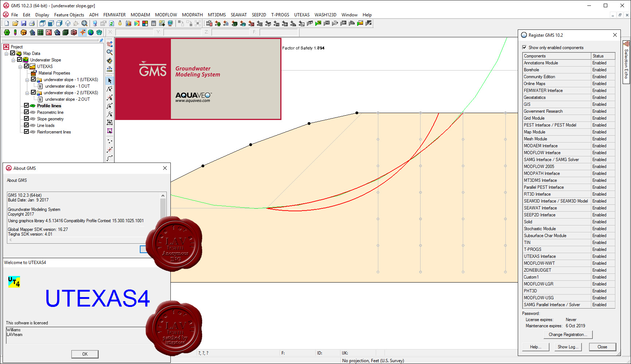Toggle the Underwater Slope checkbox
Screen dimensions: 631x364
coord(20,60)
